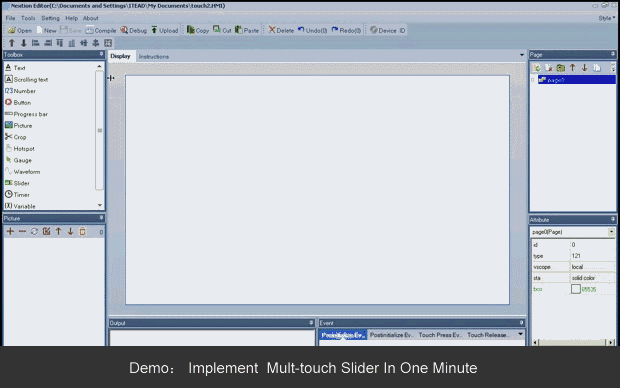Move page down in the Page panel
The image size is (620, 388).
(x=584, y=68)
